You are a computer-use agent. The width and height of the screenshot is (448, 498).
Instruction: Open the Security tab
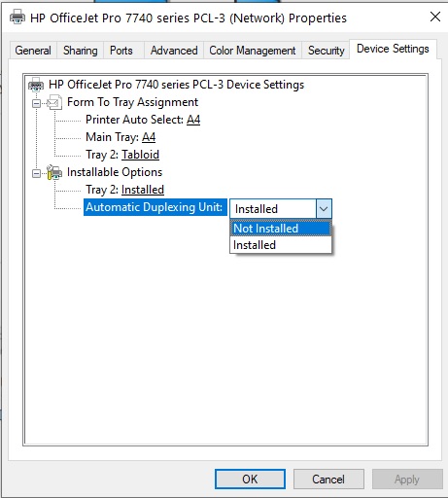click(x=326, y=51)
